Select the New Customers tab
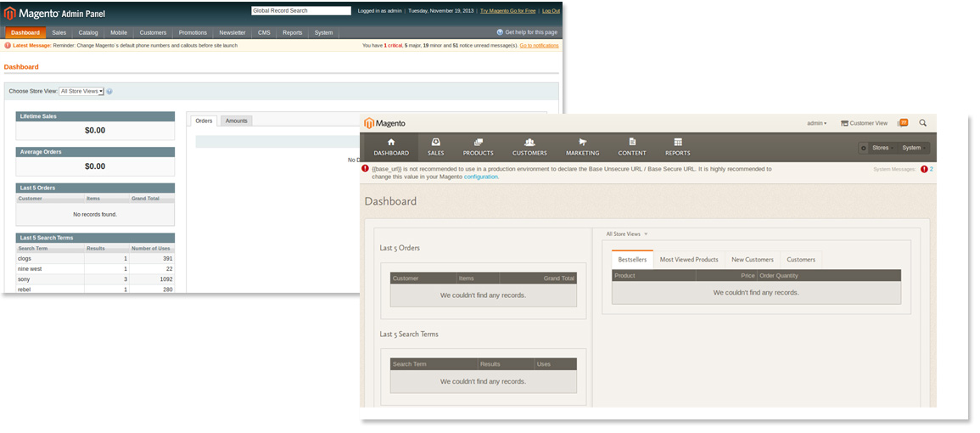 coord(753,260)
